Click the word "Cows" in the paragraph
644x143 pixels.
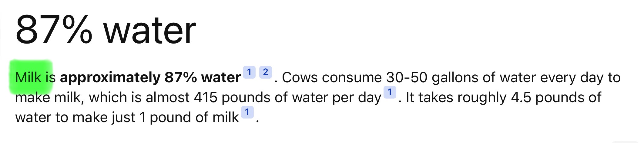[x=300, y=77]
